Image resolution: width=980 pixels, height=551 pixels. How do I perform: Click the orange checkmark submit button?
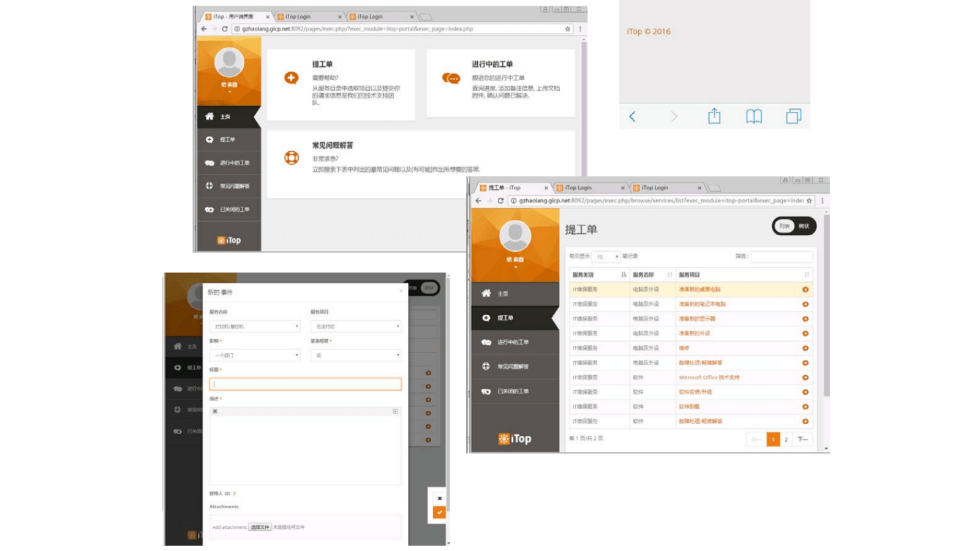tap(439, 512)
